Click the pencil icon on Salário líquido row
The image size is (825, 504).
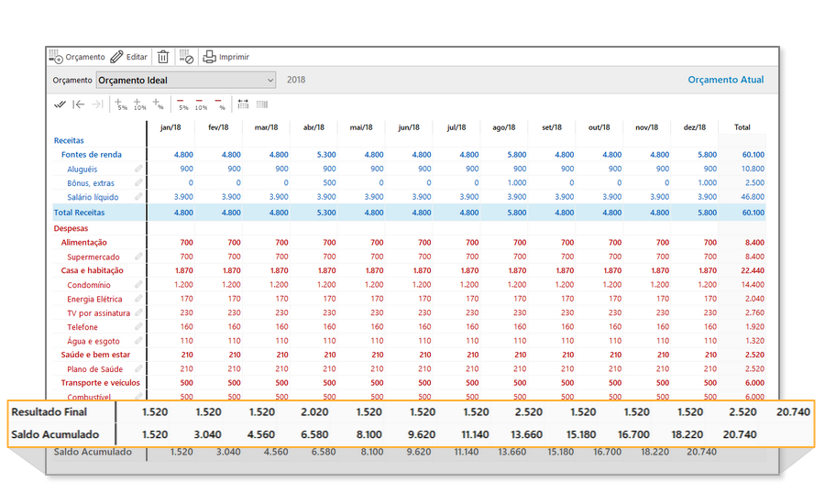point(138,197)
